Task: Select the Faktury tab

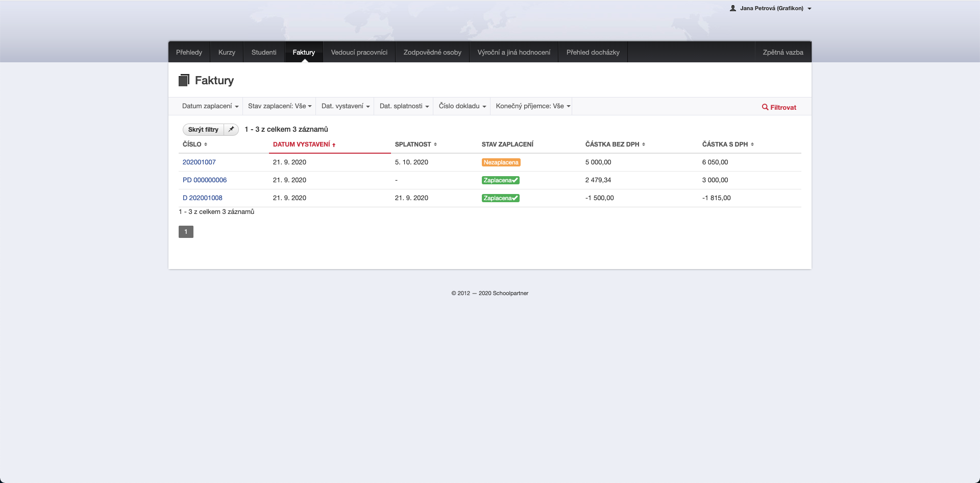Action: [x=304, y=52]
